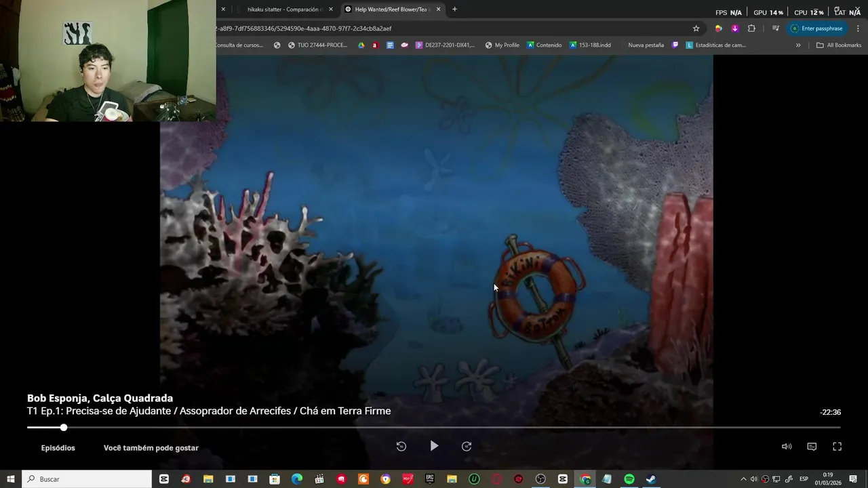Open the pink download extension
This screenshot has height=488, width=868.
pyautogui.click(x=735, y=28)
